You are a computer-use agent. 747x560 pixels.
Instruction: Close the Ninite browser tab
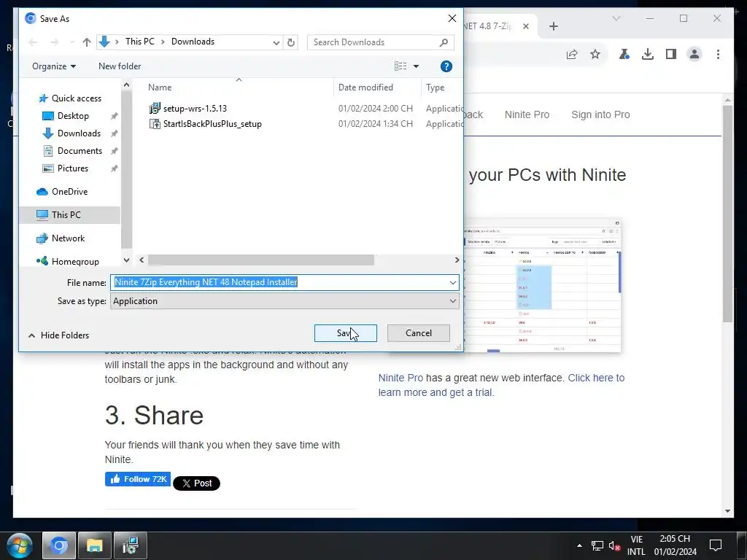click(x=525, y=26)
